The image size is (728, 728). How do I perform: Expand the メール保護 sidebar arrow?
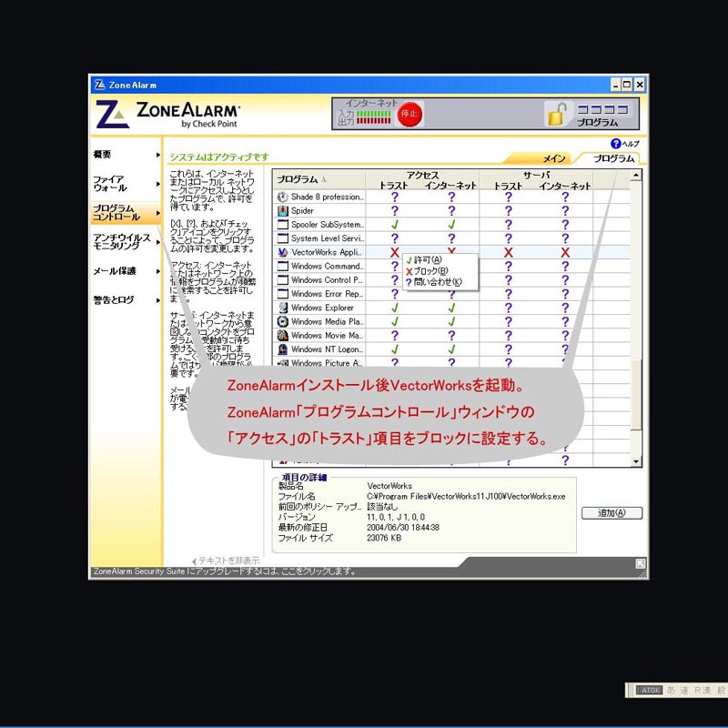[157, 271]
